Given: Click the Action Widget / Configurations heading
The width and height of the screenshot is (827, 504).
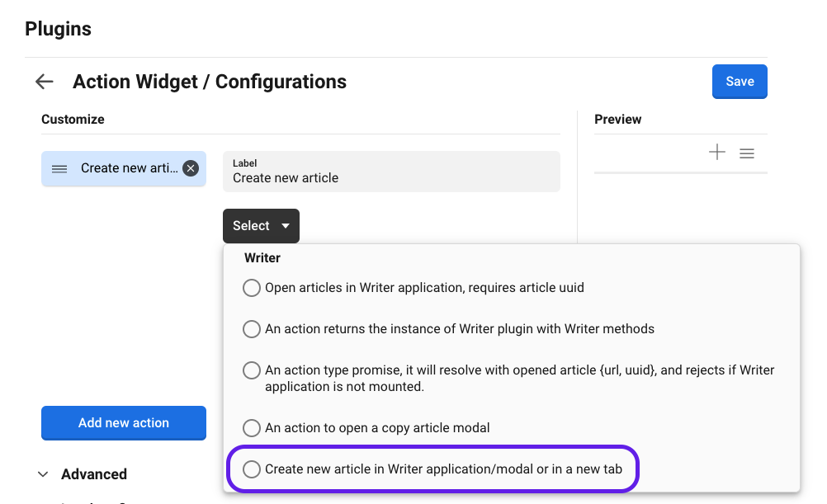Looking at the screenshot, I should 210,82.
